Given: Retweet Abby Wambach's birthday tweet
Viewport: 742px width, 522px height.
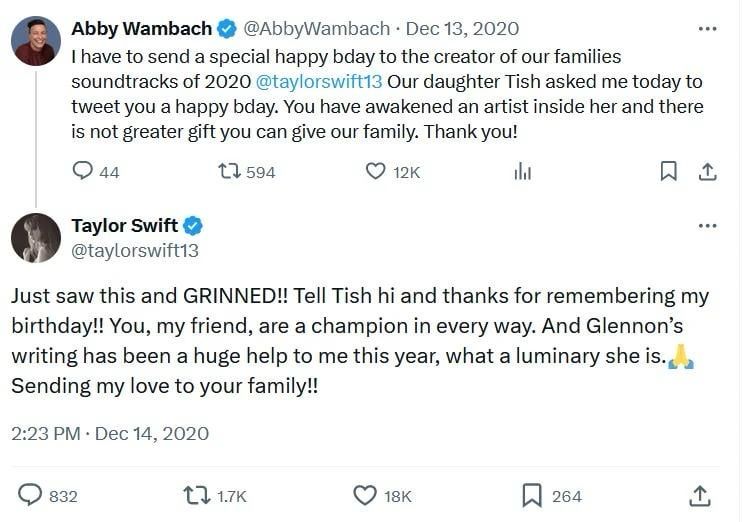Looking at the screenshot, I should [228, 172].
